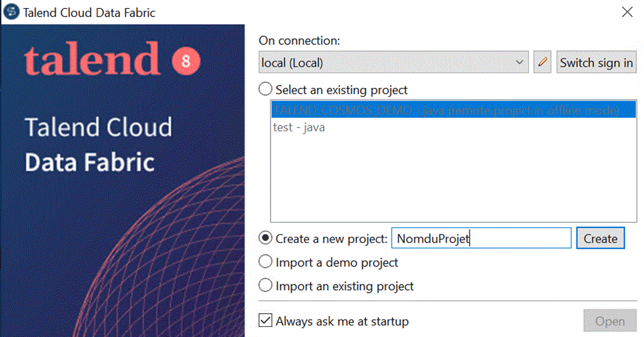Select the TALEND_COSMOS_DEMO project row
The image size is (644, 337).
(x=453, y=110)
